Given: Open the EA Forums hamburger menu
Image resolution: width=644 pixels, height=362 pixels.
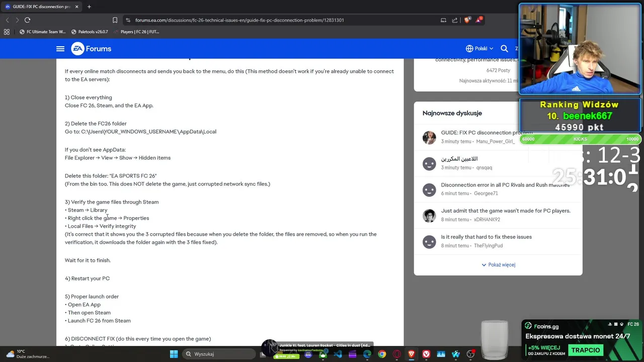Looking at the screenshot, I should coord(60,49).
